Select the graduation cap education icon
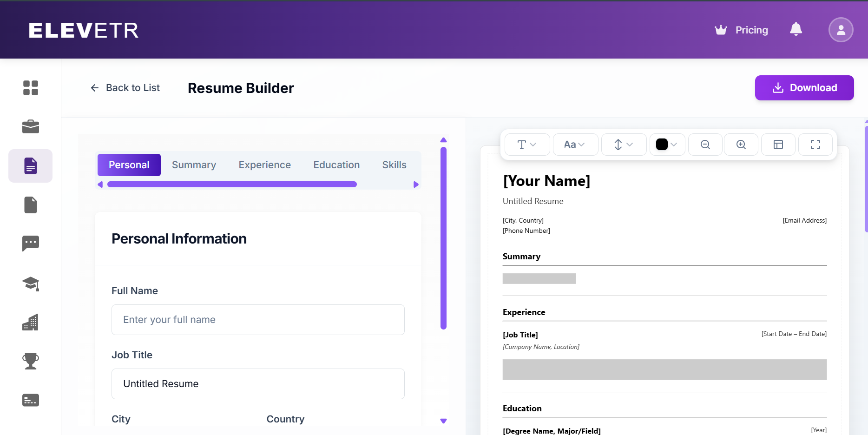Viewport: 868px width, 435px height. click(30, 284)
